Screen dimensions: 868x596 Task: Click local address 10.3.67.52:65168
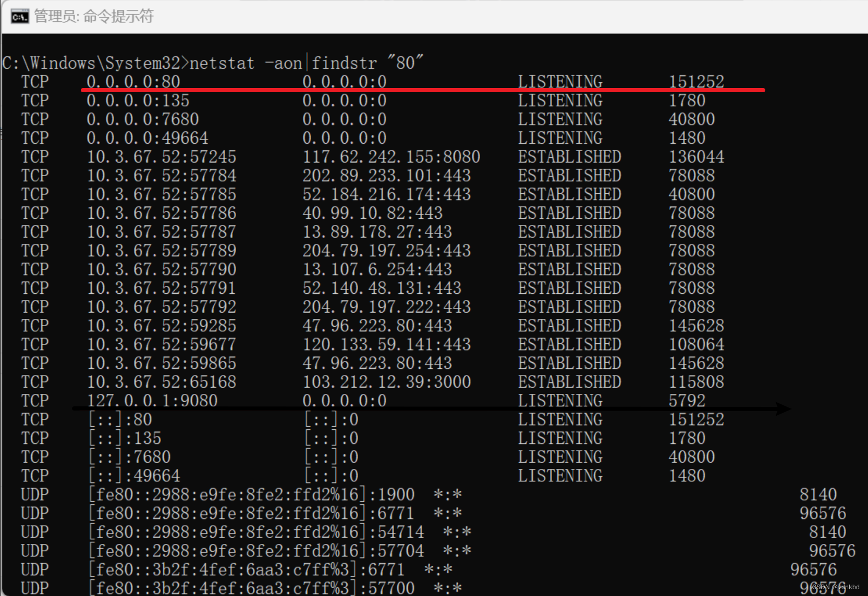tap(162, 382)
